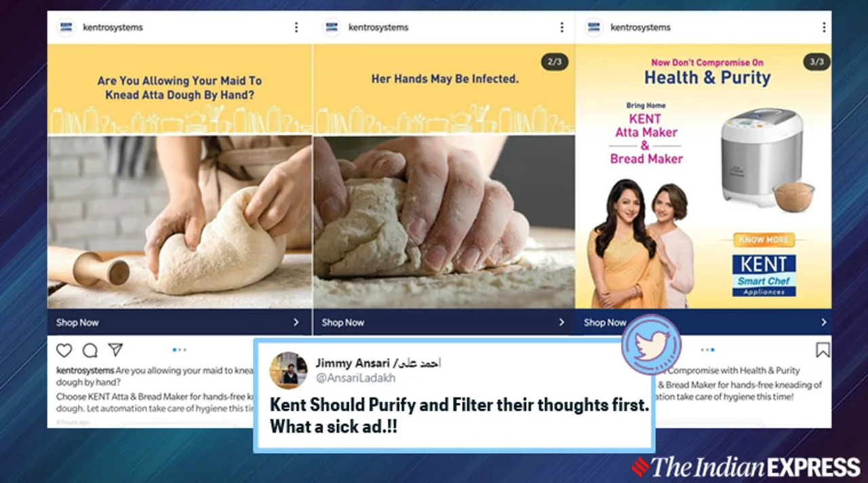This screenshot has width=868, height=483.
Task: Open options menu on first kentrosystems post
Action: tap(296, 27)
